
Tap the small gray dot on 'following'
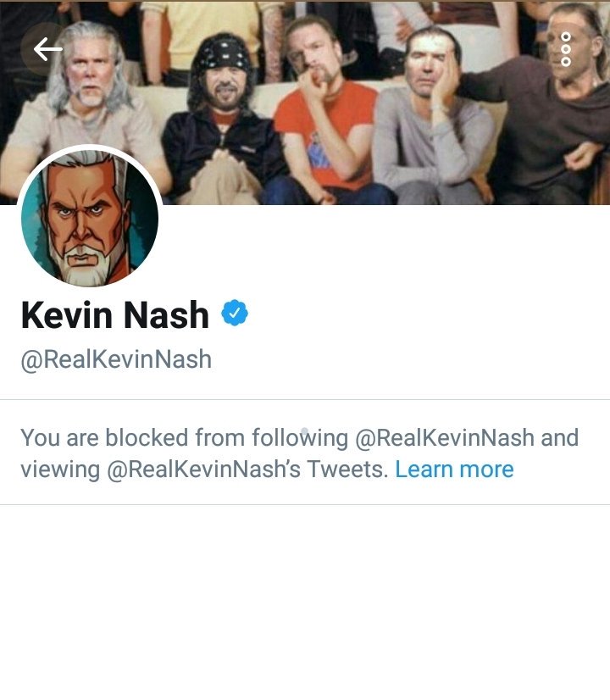[x=304, y=431]
